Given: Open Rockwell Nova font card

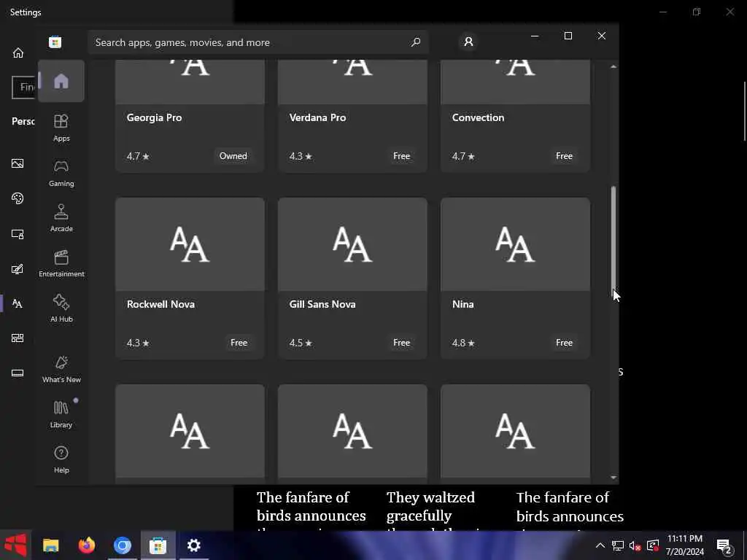Looking at the screenshot, I should pyautogui.click(x=190, y=278).
